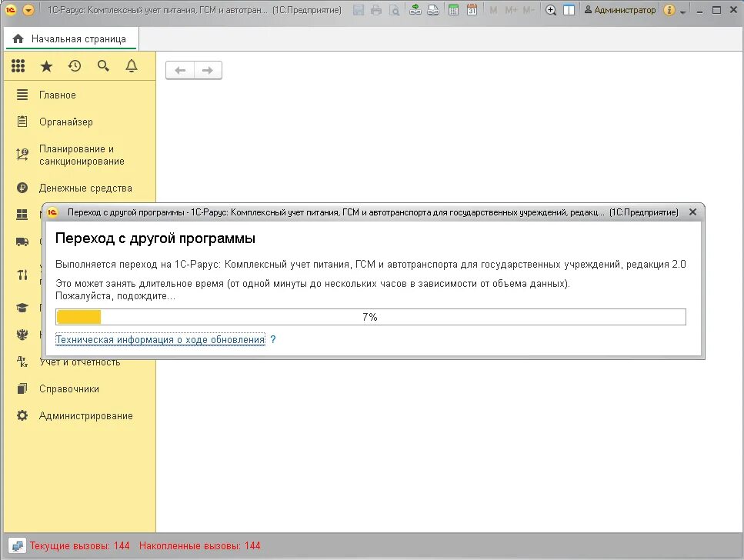
Task: Toggle the panel layout settings icon
Action: [569, 10]
